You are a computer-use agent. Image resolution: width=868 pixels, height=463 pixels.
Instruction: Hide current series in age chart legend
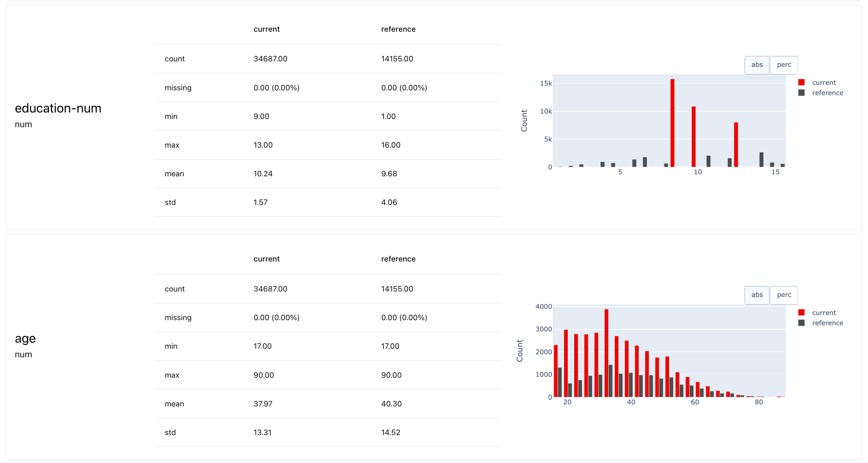point(824,313)
